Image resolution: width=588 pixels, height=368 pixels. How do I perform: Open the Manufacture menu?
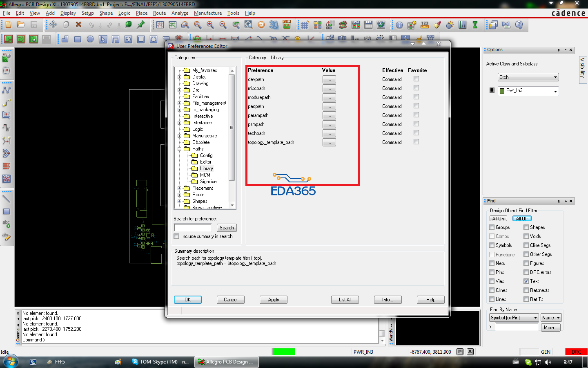pyautogui.click(x=207, y=13)
